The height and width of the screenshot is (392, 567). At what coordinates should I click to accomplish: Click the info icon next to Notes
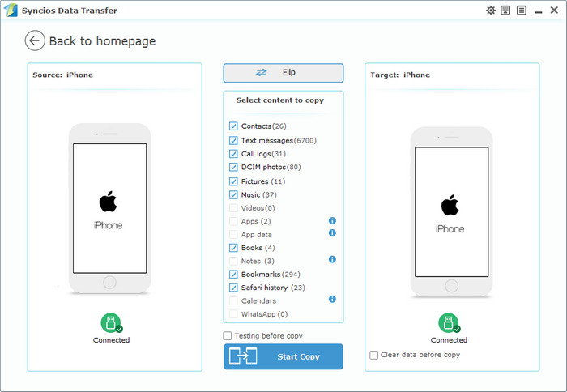click(332, 259)
